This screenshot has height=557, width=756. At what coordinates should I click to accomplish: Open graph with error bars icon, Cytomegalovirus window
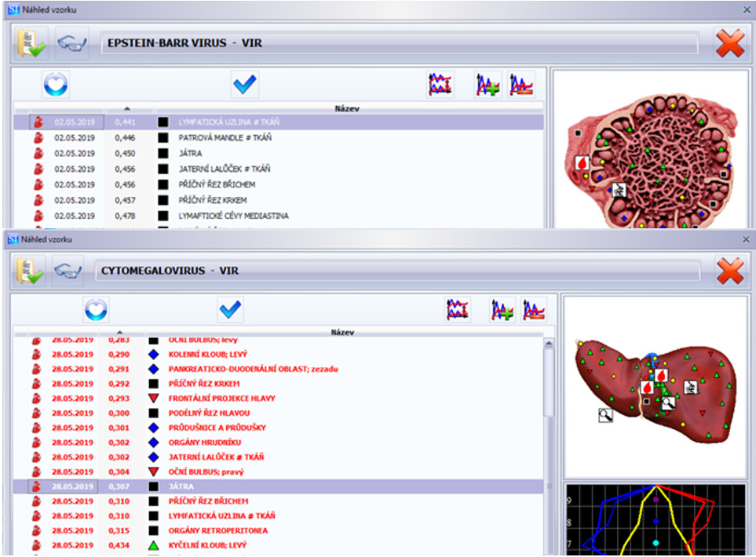coord(457,310)
